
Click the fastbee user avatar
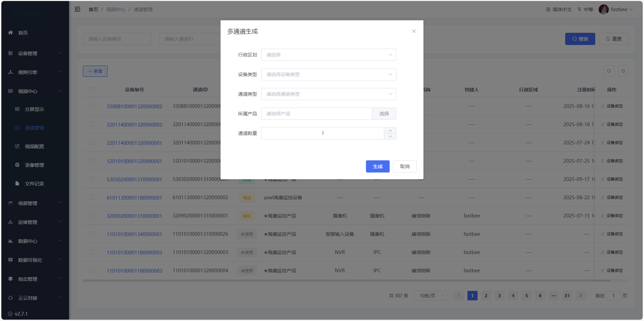click(x=603, y=9)
